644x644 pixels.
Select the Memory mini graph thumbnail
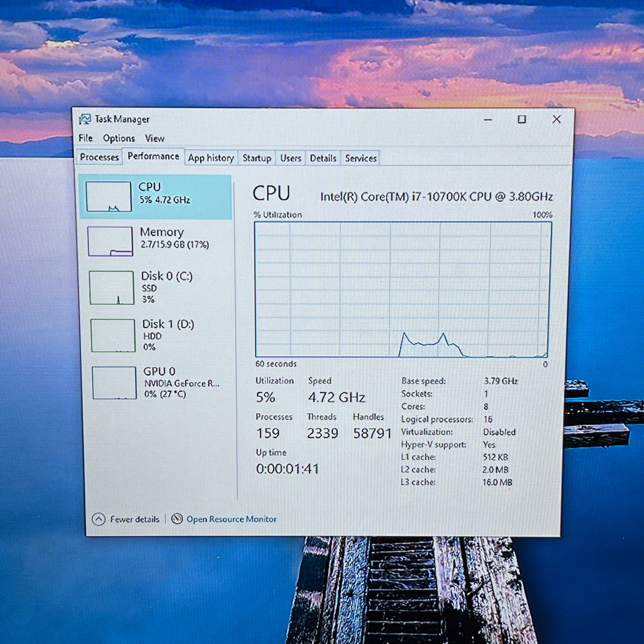[110, 241]
